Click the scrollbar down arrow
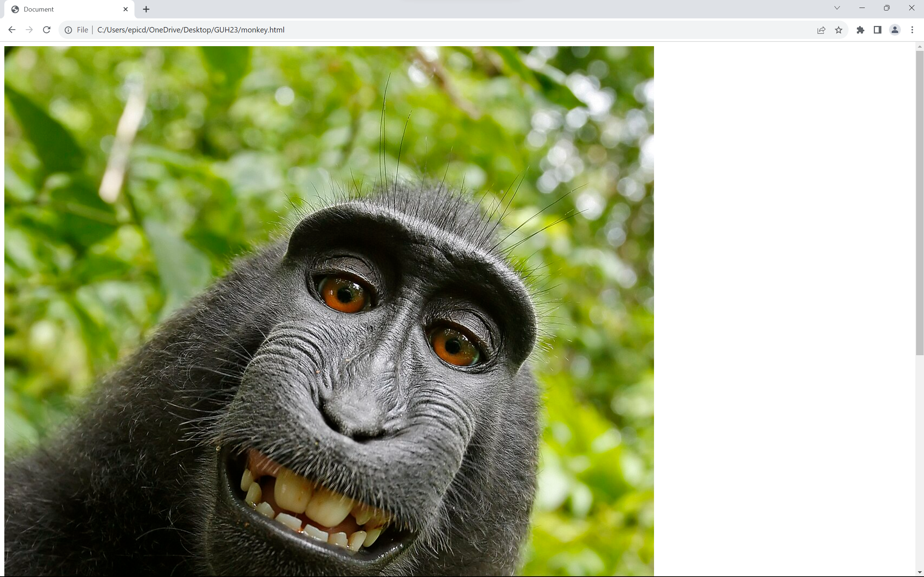 click(x=919, y=572)
